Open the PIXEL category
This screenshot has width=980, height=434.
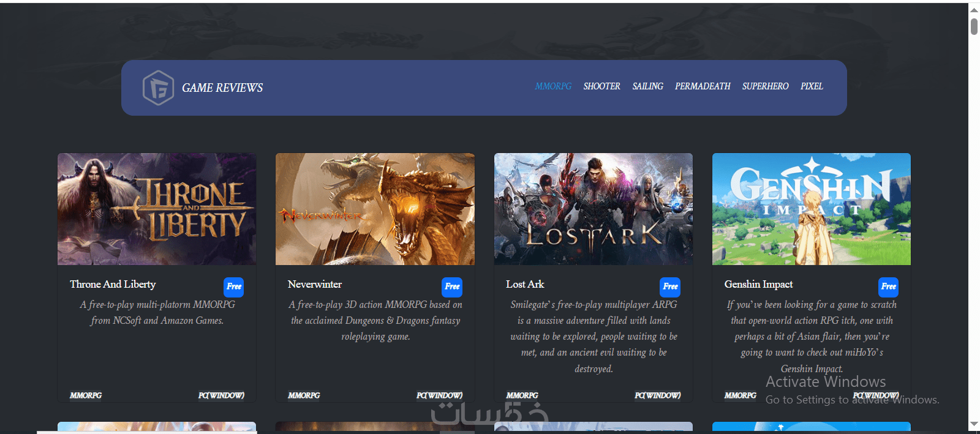(812, 86)
